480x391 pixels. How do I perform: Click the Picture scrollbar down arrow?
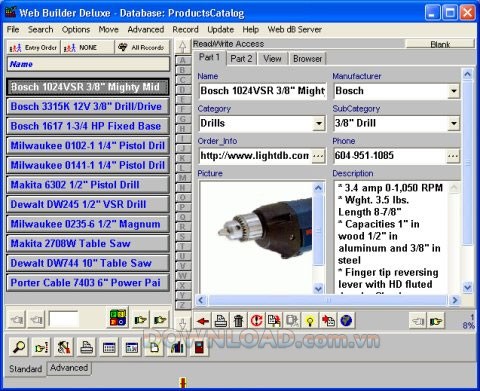(x=318, y=288)
